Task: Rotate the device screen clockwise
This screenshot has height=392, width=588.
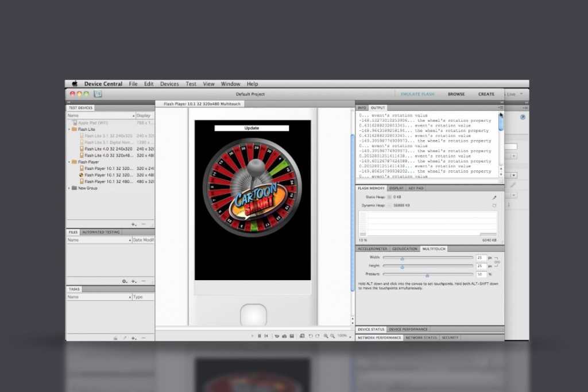Action: point(318,336)
